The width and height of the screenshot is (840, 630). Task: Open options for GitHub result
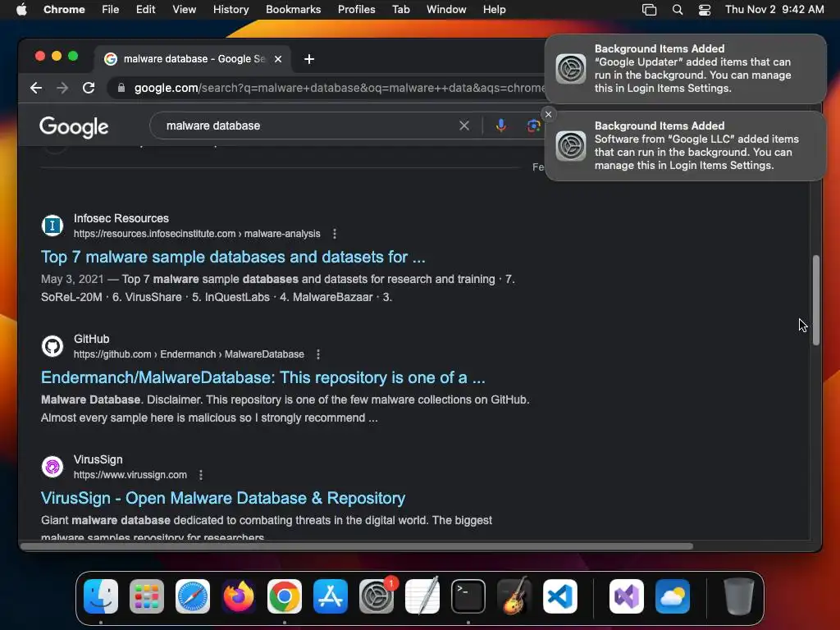point(318,354)
